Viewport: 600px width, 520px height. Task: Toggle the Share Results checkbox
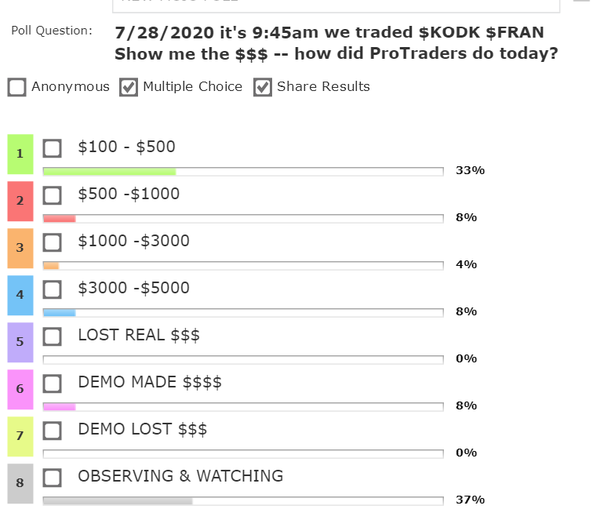pyautogui.click(x=263, y=87)
